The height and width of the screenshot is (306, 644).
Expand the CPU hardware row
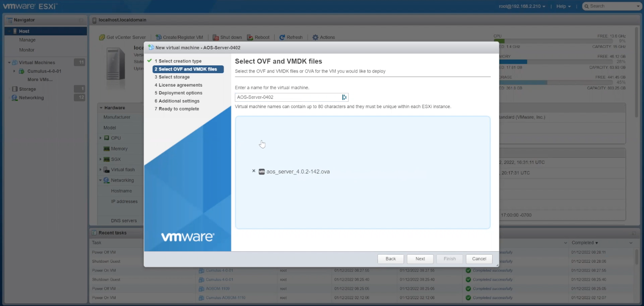[100, 138]
